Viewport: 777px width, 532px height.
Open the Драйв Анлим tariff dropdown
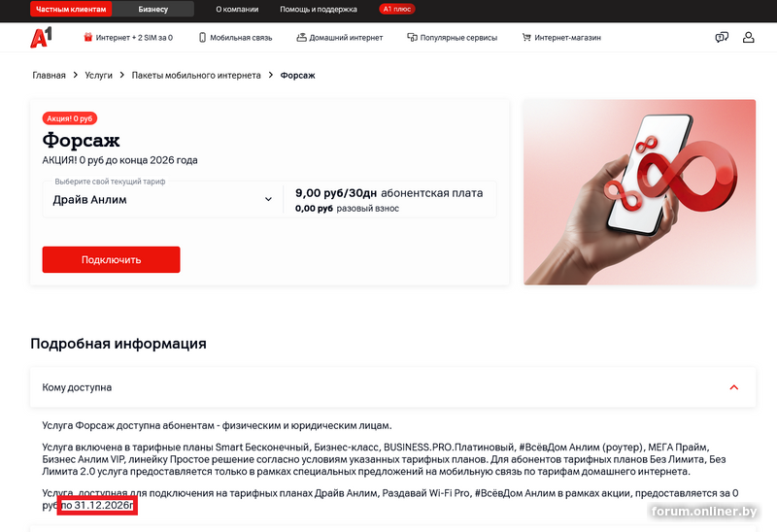coord(162,199)
